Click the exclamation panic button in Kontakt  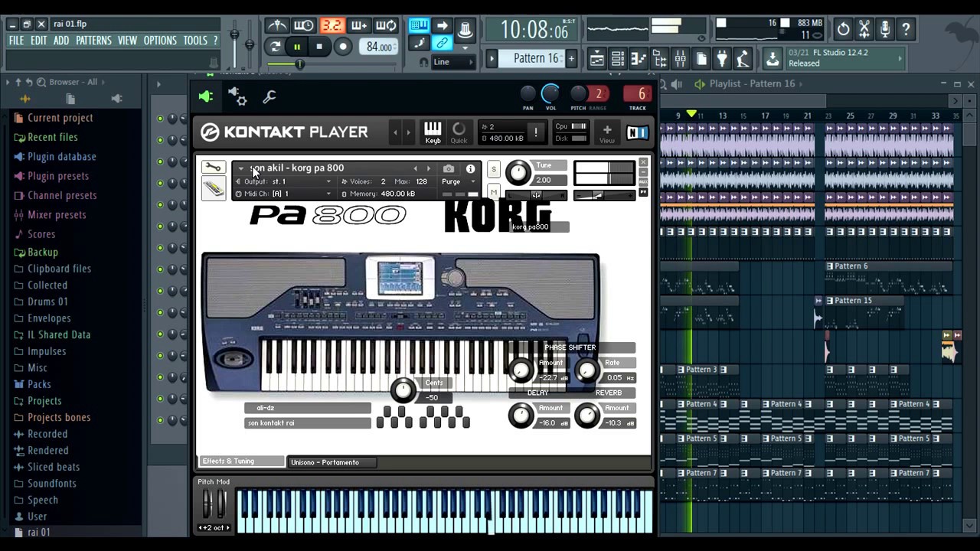[536, 133]
